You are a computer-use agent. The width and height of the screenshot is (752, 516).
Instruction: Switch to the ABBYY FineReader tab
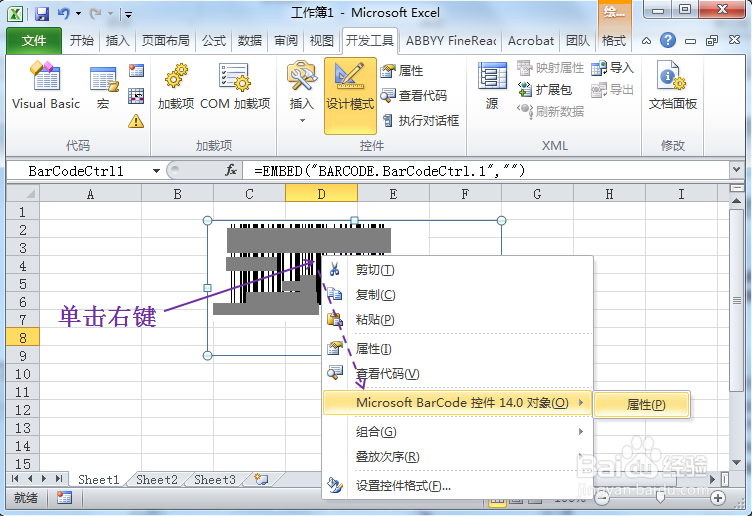pos(451,41)
